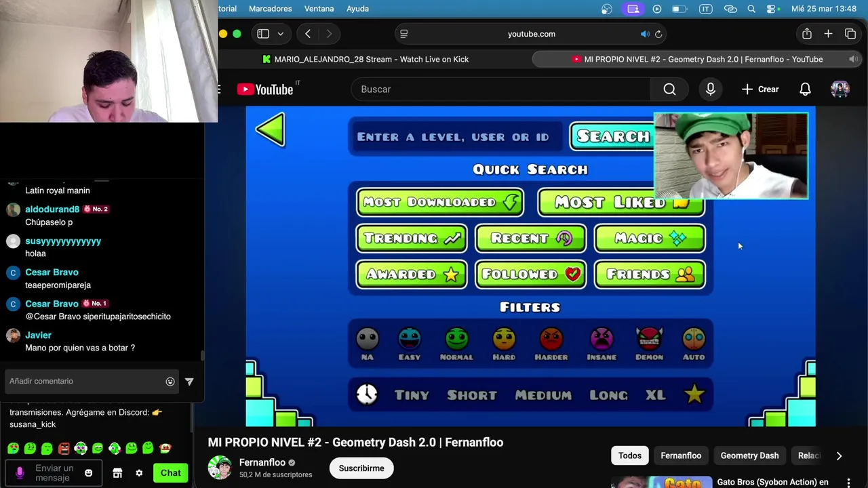Screen dimensions: 868x488
Task: Reload the page in Safari
Action: pos(658,34)
